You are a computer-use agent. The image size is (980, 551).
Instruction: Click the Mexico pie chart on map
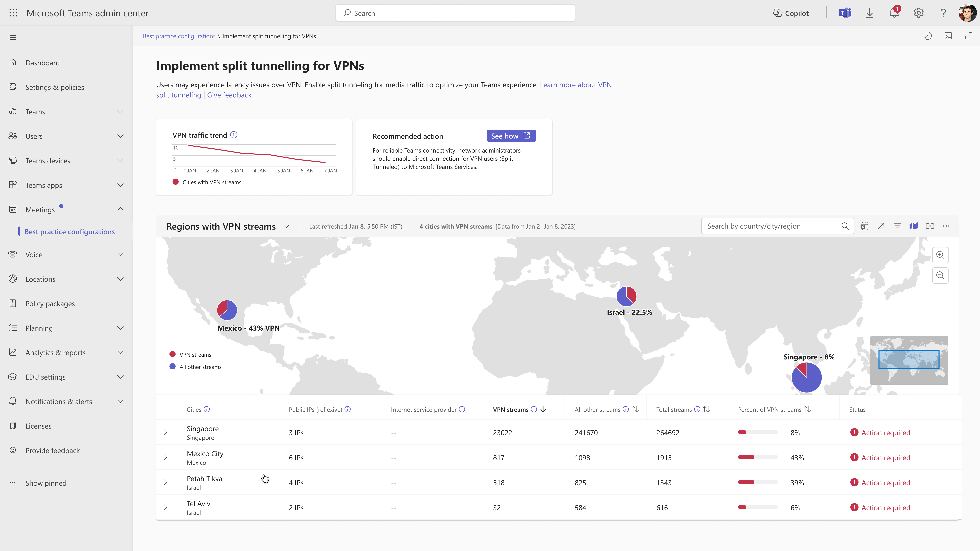(x=227, y=310)
